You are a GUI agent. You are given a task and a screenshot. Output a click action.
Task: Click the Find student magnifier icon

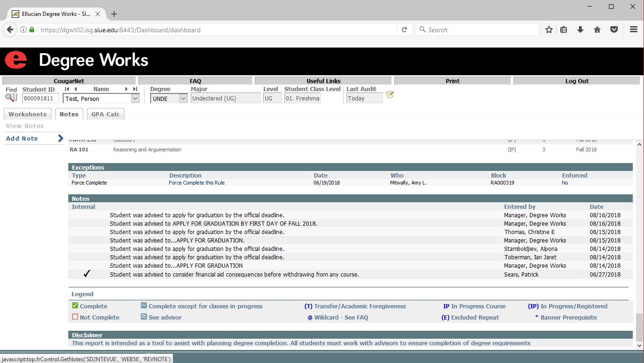(x=11, y=98)
